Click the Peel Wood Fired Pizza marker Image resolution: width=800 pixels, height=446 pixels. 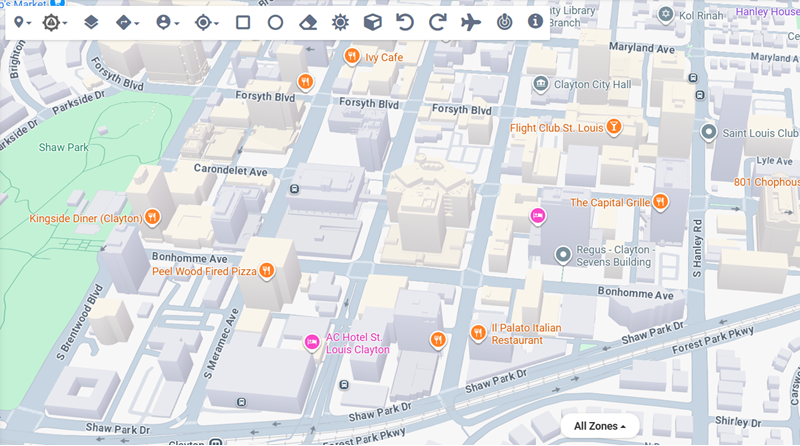pos(266,270)
